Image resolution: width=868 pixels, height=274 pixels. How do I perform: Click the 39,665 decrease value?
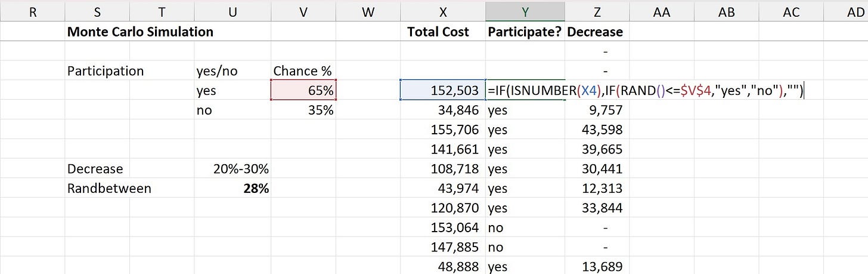[x=597, y=149]
